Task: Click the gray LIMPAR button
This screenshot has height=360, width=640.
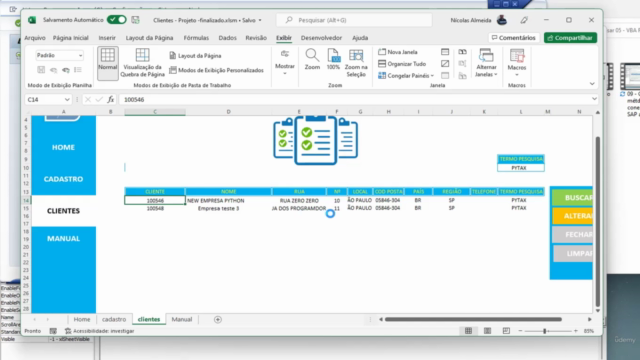Action: pyautogui.click(x=573, y=253)
